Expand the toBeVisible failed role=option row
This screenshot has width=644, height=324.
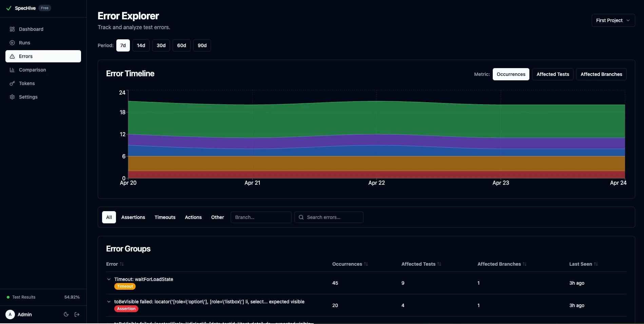pos(109,302)
